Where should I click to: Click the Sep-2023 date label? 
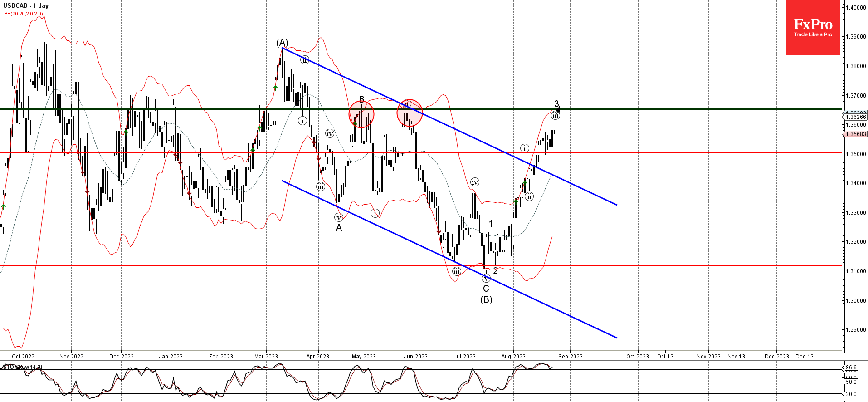coord(571,357)
